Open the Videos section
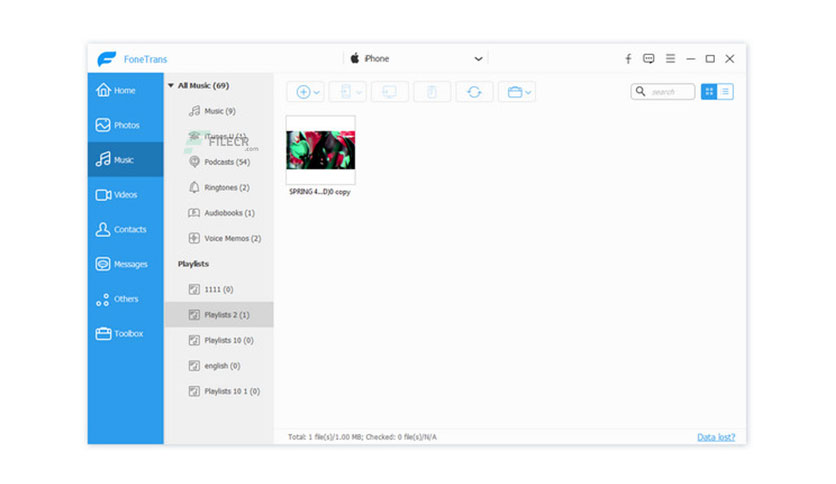Viewport: 836px width, 484px height. pyautogui.click(x=125, y=195)
